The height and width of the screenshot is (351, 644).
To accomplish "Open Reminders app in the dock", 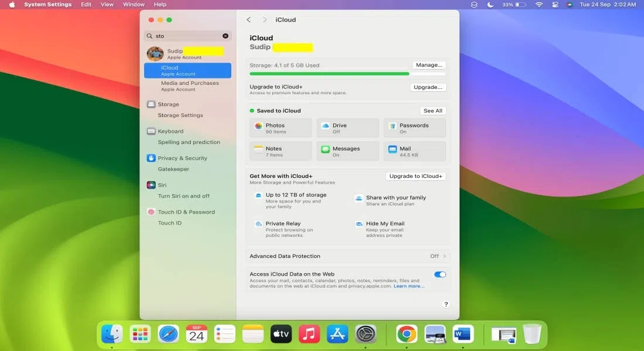I will pyautogui.click(x=225, y=334).
